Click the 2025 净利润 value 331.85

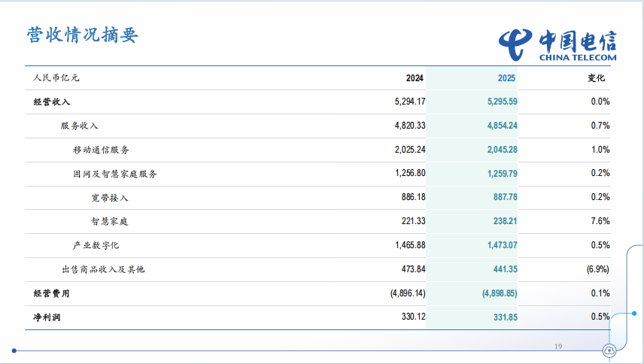pos(503,317)
